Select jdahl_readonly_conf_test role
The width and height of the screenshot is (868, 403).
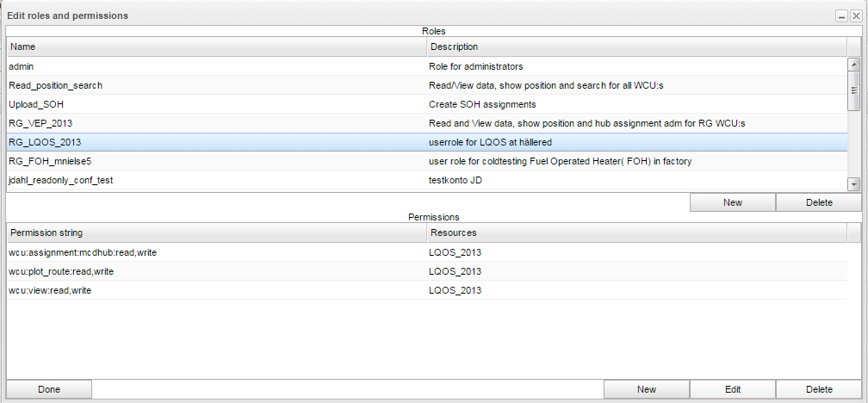215,180
